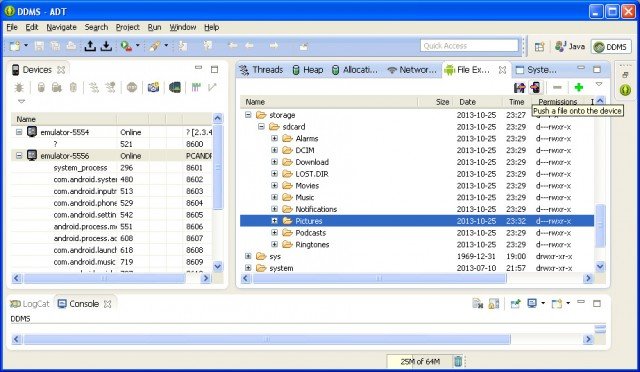
Task: Click the screen capture camera icon
Action: [153, 87]
